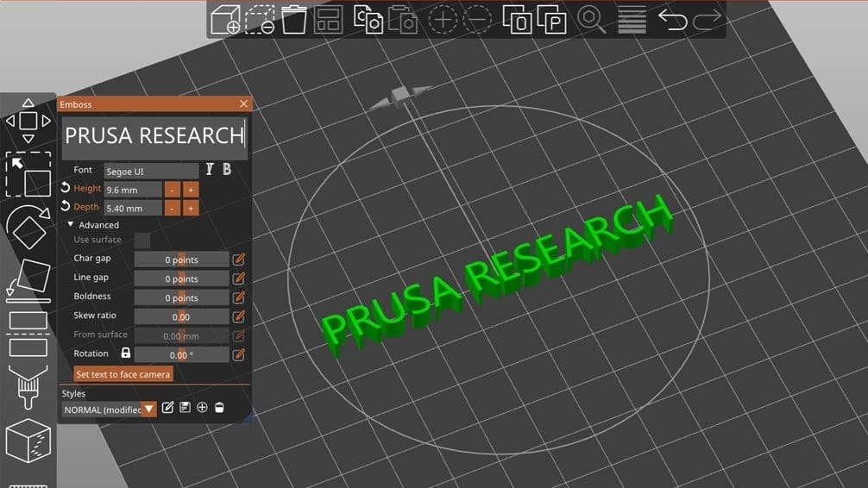The height and width of the screenshot is (488, 868).
Task: Edit Rotation value with pencil icon
Action: click(239, 354)
